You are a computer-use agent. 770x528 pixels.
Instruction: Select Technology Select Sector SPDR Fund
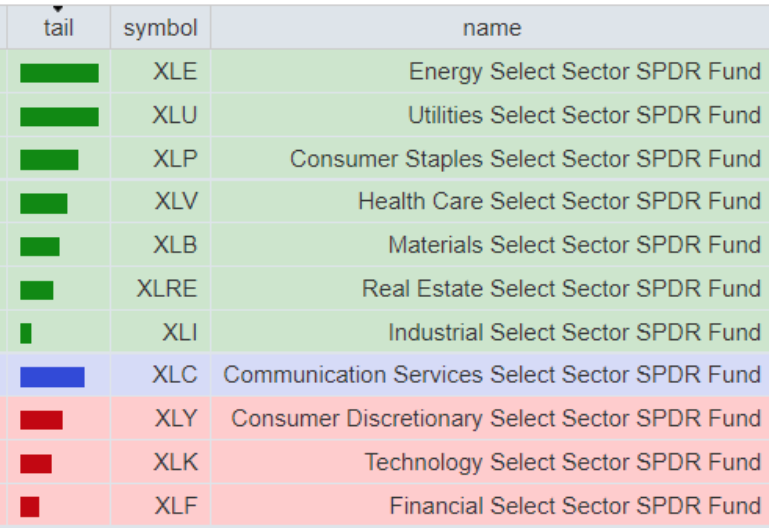(562, 462)
